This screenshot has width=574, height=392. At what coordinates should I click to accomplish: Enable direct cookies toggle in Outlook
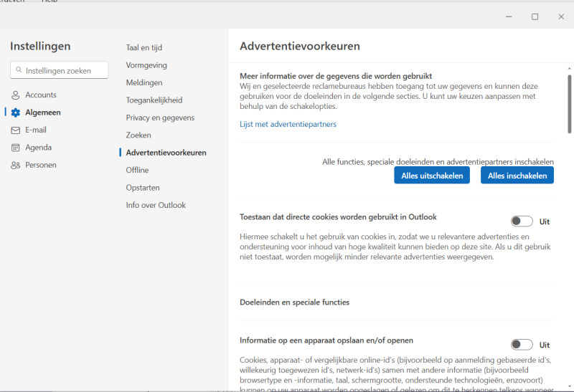point(522,221)
